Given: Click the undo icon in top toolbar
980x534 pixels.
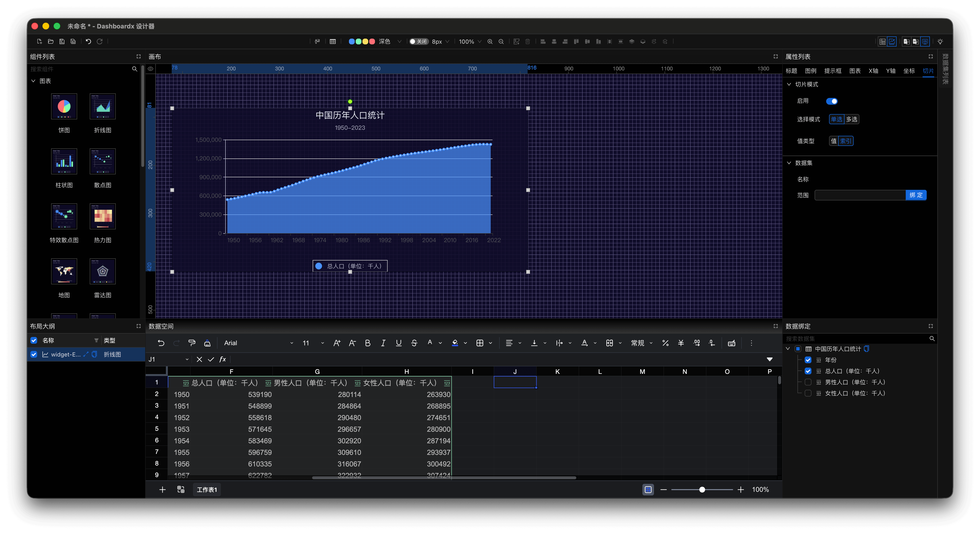Looking at the screenshot, I should [88, 41].
